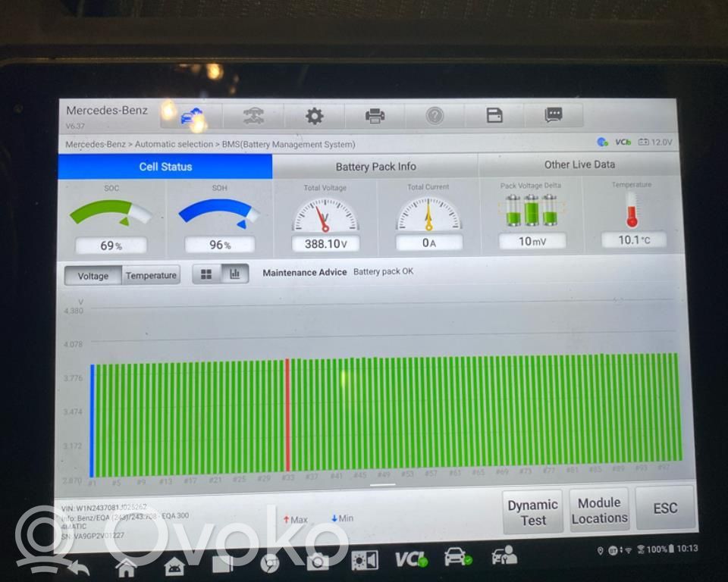This screenshot has height=582, width=728.
Task: Tap the Temperature thermometer icon
Action: pyautogui.click(x=632, y=210)
